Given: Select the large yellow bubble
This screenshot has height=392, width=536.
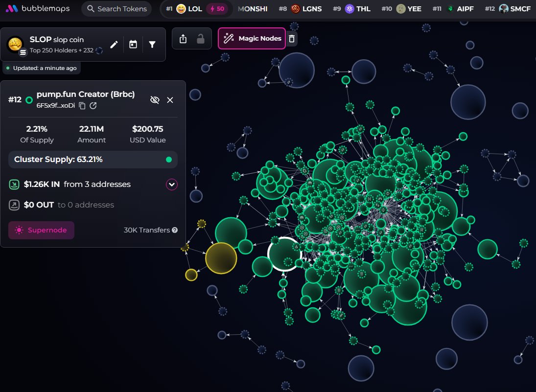Looking at the screenshot, I should pos(221,258).
